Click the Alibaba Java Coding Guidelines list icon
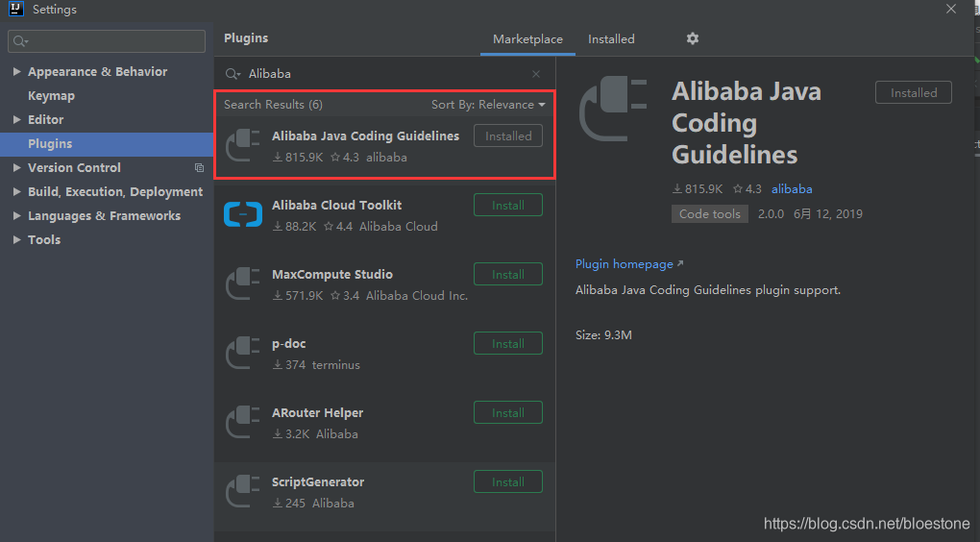This screenshot has width=980, height=542. point(243,145)
